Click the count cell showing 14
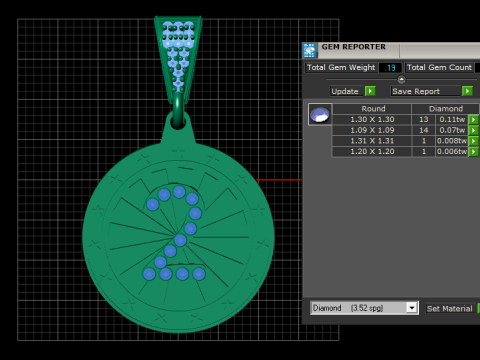The height and width of the screenshot is (360, 480). (424, 130)
